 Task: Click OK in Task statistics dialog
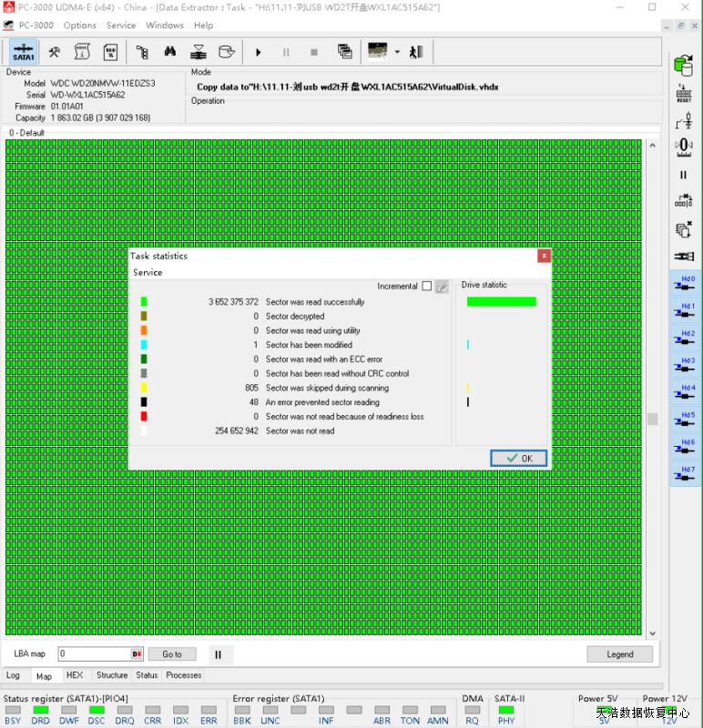pyautogui.click(x=519, y=459)
